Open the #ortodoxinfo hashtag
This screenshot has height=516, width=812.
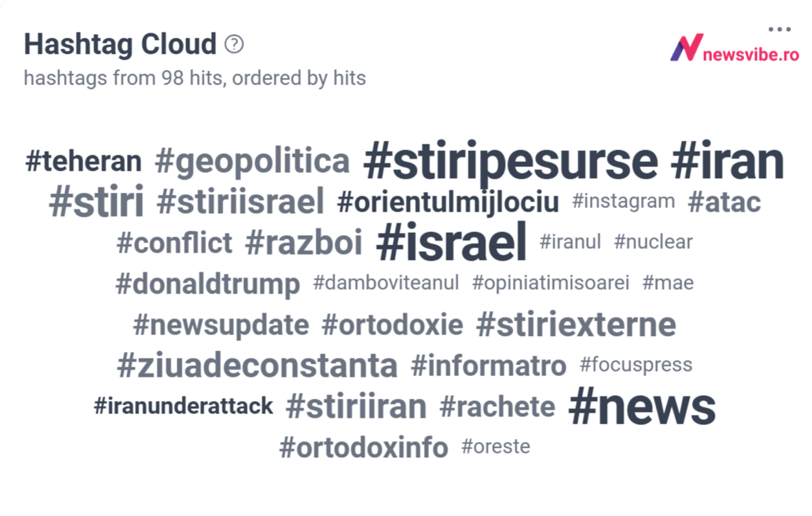pyautogui.click(x=364, y=447)
